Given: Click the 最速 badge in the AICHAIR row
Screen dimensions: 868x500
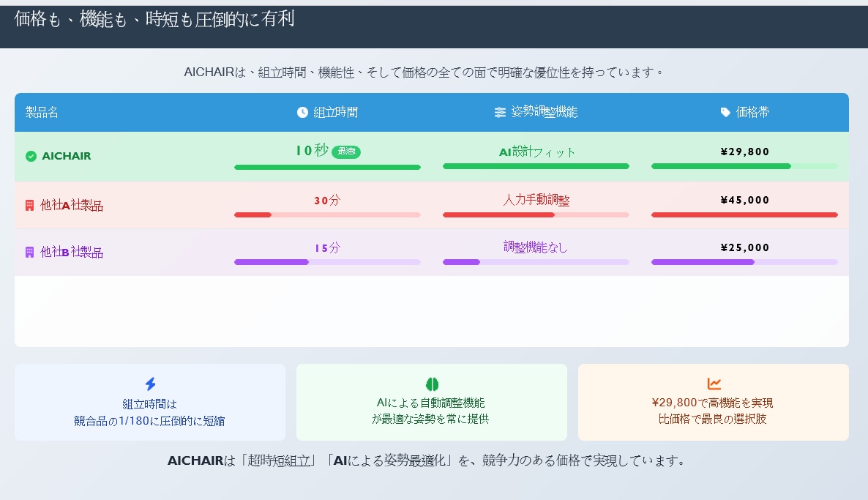Looking at the screenshot, I should [x=346, y=152].
